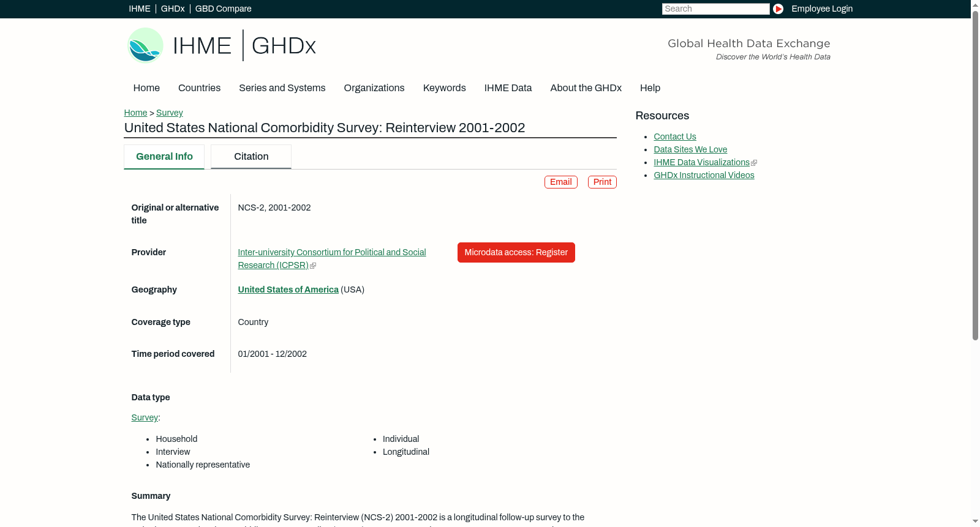Open the Countries menu

[x=199, y=88]
